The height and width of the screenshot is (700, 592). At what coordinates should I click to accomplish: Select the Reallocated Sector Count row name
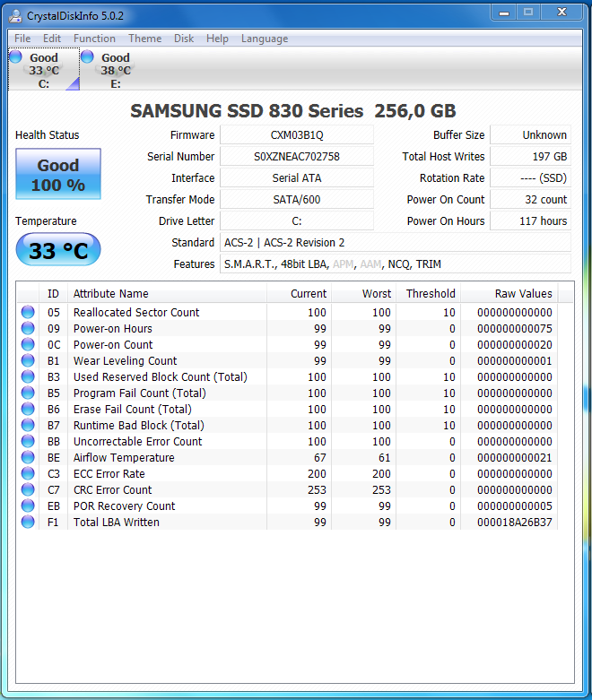click(136, 312)
